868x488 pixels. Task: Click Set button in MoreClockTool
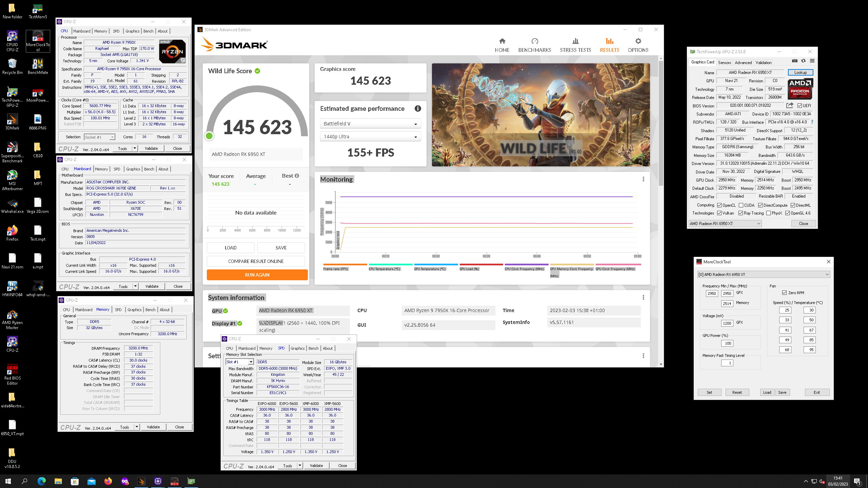click(709, 392)
